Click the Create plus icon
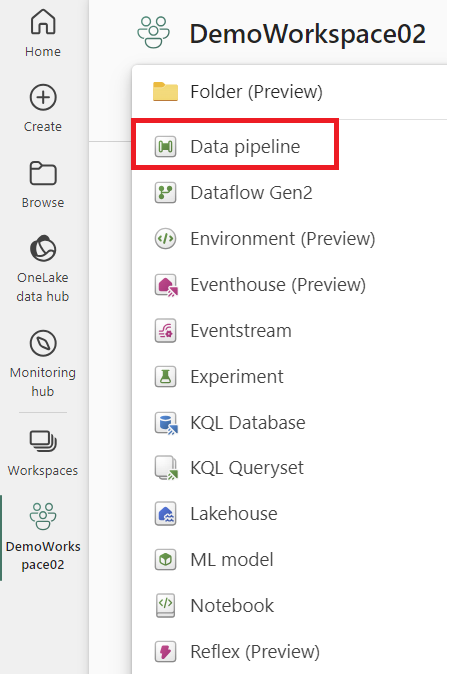Image resolution: width=454 pixels, height=676 pixels. [x=43, y=97]
